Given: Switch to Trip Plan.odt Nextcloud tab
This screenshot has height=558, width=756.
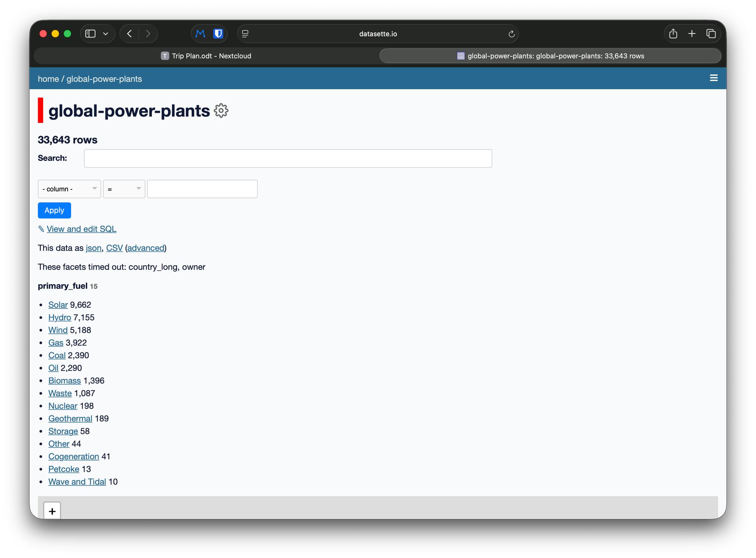Looking at the screenshot, I should pos(206,56).
